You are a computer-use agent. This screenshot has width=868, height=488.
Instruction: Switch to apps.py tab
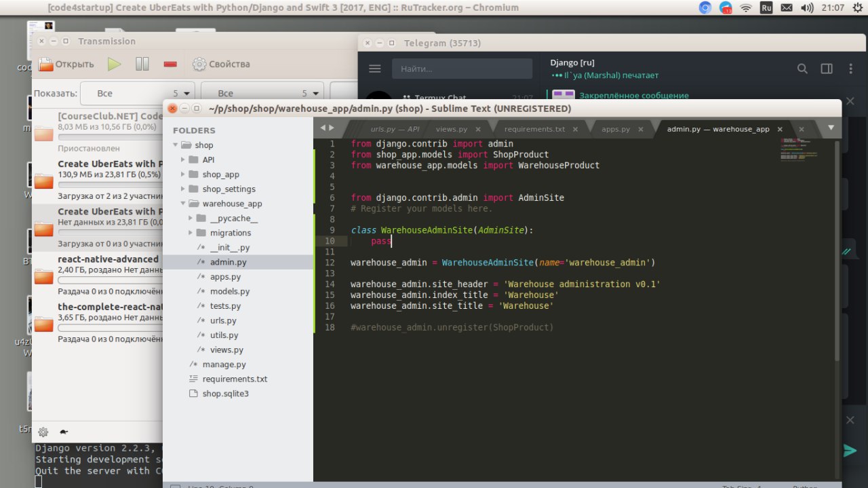click(616, 129)
